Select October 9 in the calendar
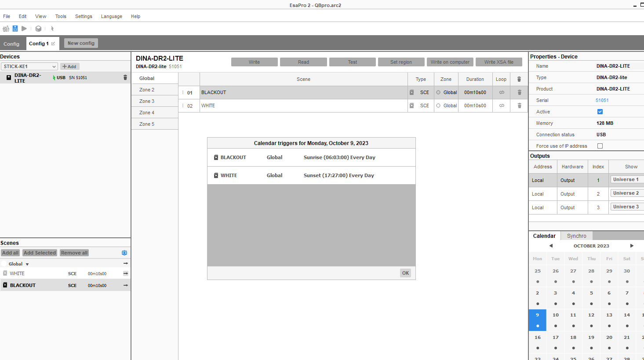Image resolution: width=644 pixels, height=360 pixels. (537, 320)
